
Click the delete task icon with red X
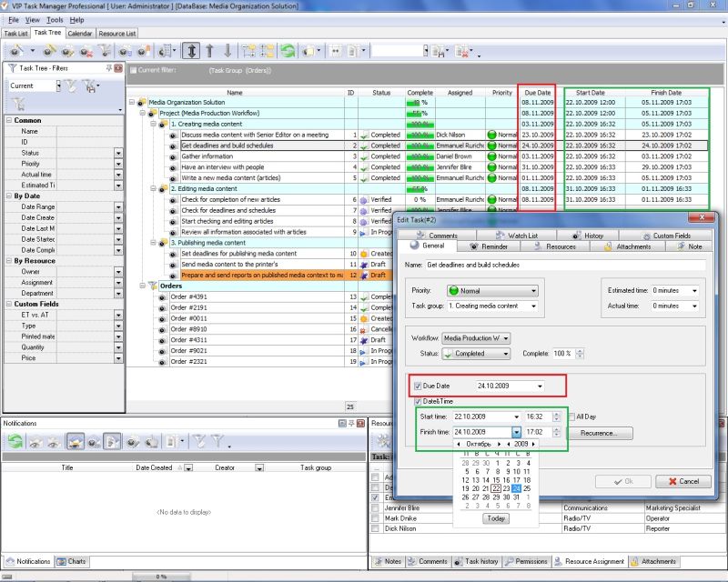pos(86,51)
